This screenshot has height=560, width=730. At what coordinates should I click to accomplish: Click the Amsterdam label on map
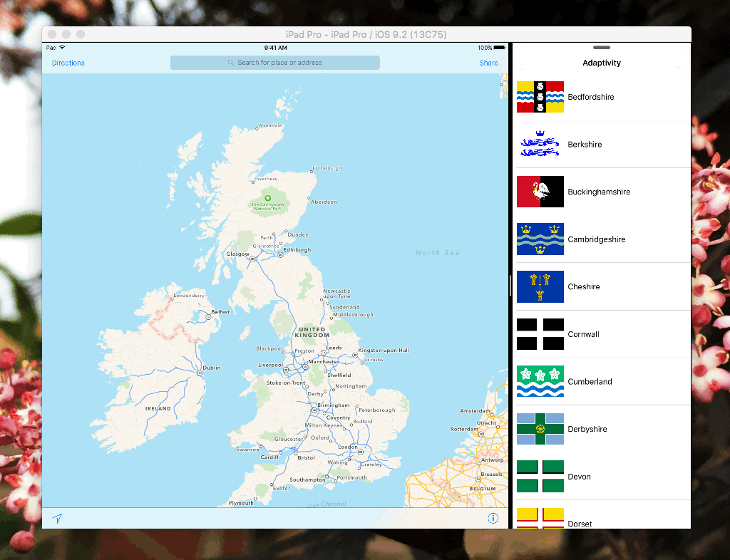click(475, 410)
